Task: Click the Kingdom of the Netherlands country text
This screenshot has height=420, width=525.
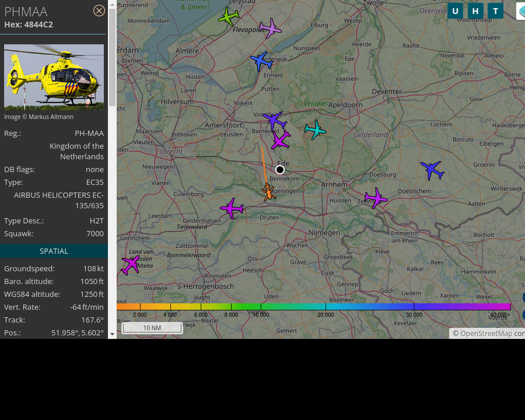Action: (x=76, y=152)
